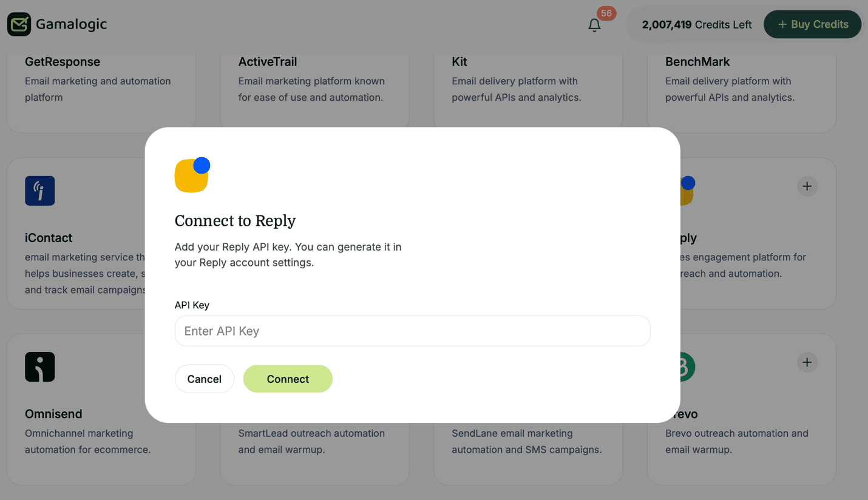Click the Buy Credits button
Image resolution: width=868 pixels, height=500 pixels.
pyautogui.click(x=812, y=24)
